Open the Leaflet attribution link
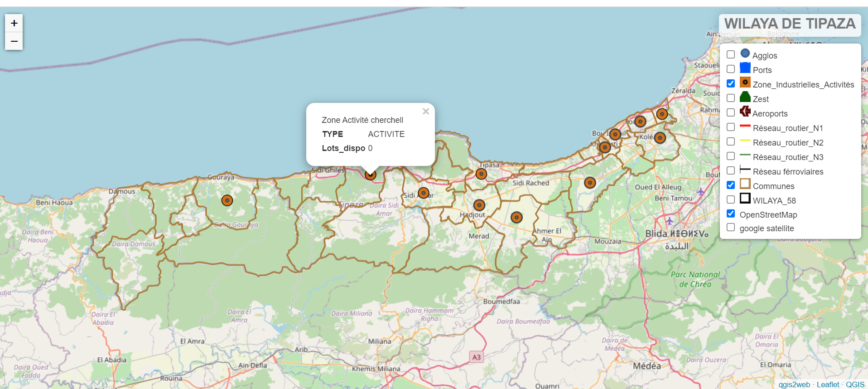The image size is (868, 389). point(828,384)
